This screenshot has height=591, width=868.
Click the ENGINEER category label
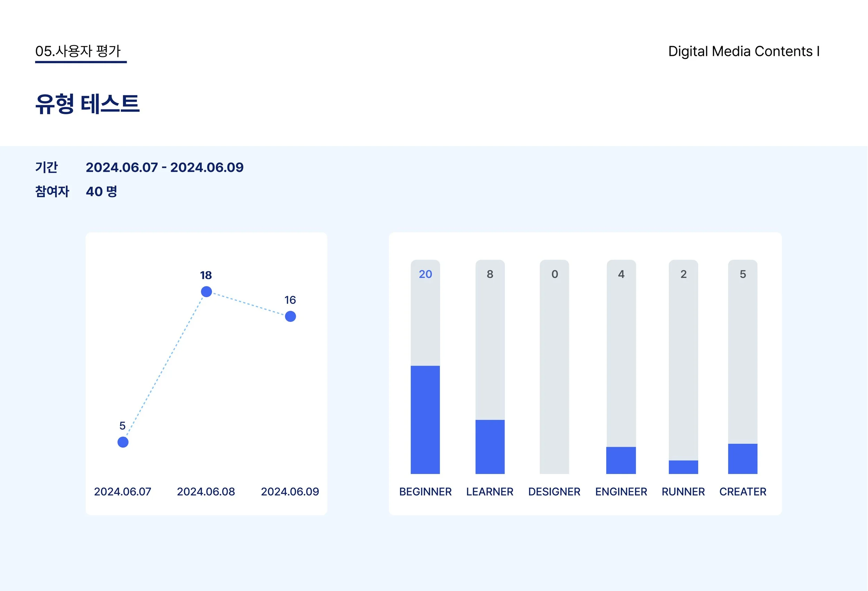tap(621, 492)
